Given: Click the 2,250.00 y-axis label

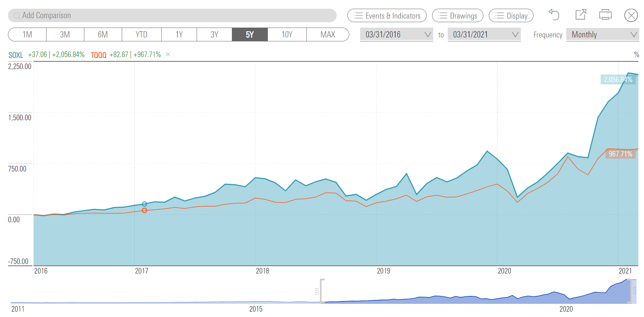Looking at the screenshot, I should click(20, 66).
